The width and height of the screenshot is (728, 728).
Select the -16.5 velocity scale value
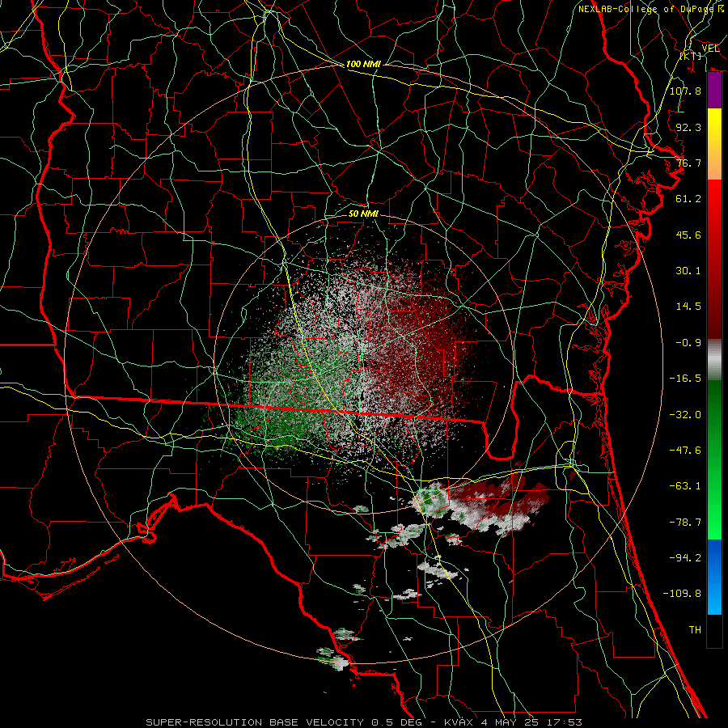[685, 379]
